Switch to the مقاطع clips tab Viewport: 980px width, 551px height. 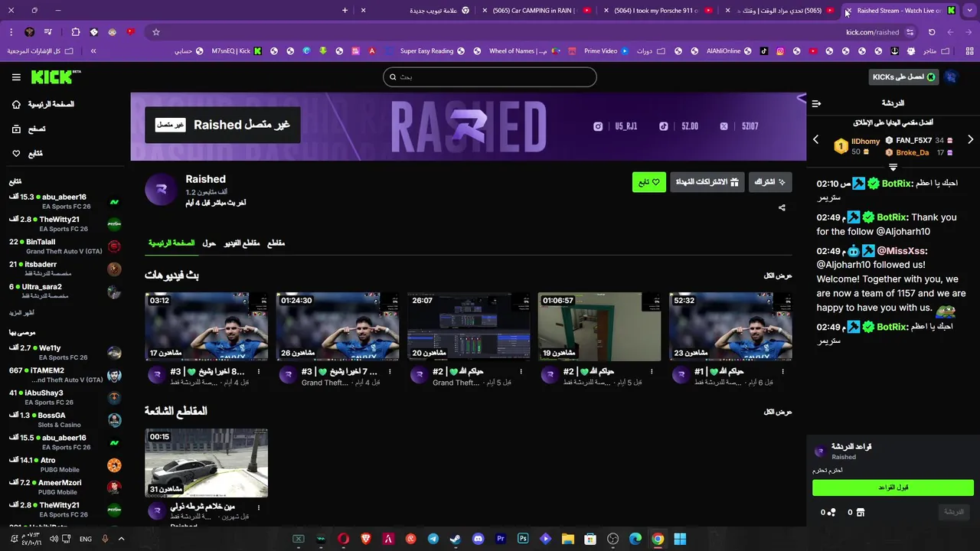(x=276, y=243)
